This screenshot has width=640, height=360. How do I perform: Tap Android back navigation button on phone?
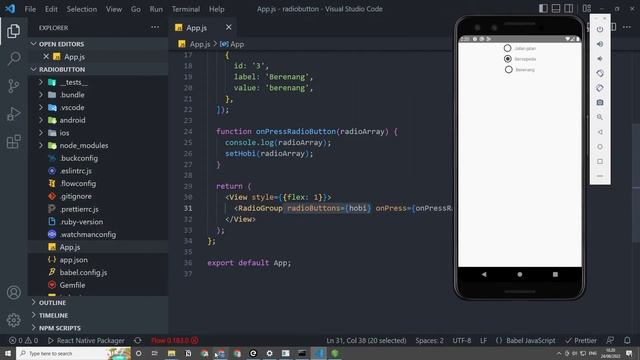[484, 274]
